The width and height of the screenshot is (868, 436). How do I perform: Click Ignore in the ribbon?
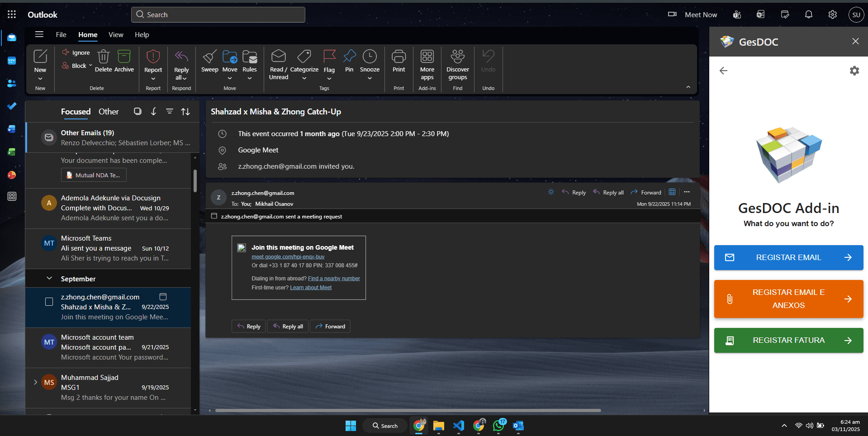point(76,52)
